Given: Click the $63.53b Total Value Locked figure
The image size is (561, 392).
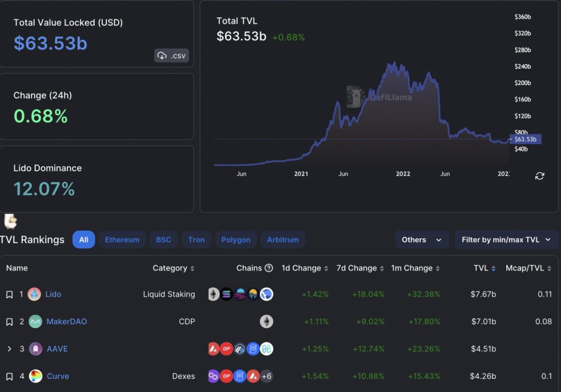Looking at the screenshot, I should click(x=50, y=43).
